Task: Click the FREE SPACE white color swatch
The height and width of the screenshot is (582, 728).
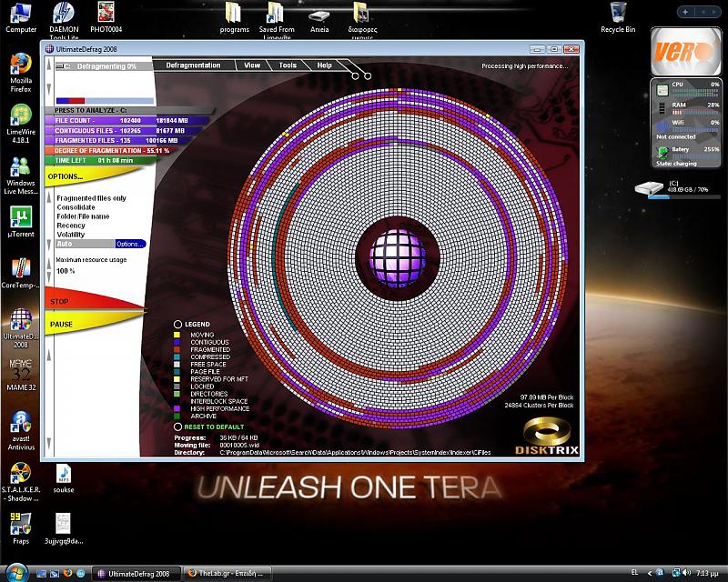Action: click(x=177, y=365)
